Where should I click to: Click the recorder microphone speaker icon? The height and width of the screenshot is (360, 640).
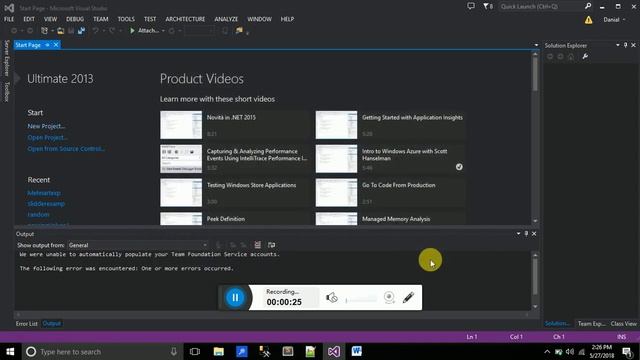click(x=332, y=298)
